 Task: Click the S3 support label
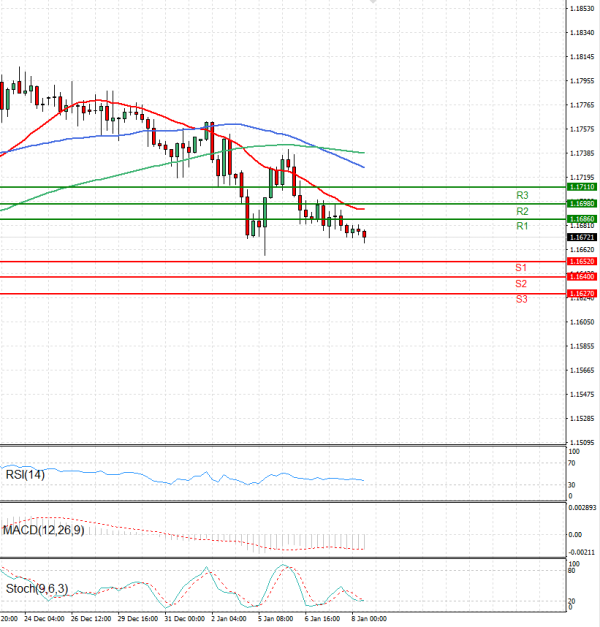coord(521,300)
